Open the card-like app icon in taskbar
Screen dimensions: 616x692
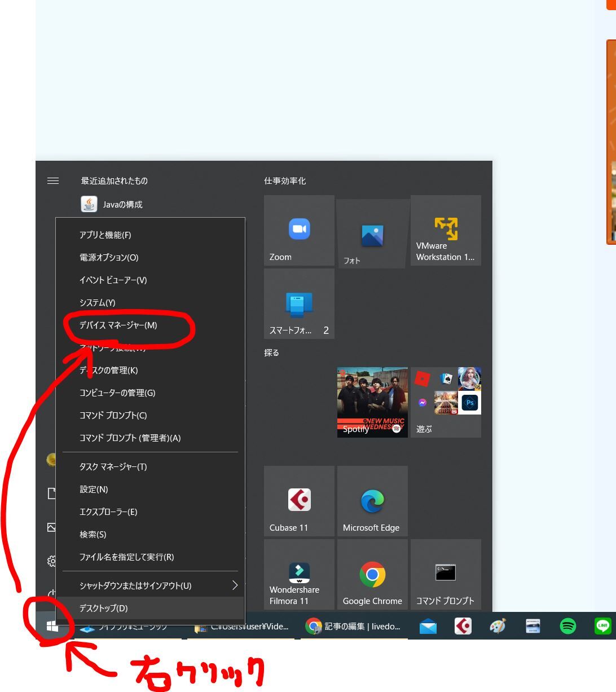pos(533,626)
